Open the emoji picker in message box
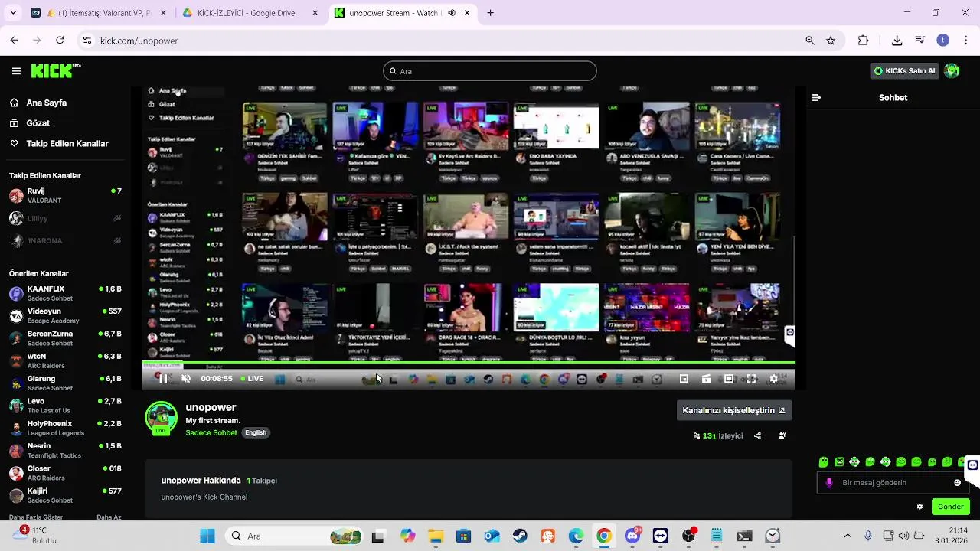Image resolution: width=980 pixels, height=551 pixels. click(957, 482)
